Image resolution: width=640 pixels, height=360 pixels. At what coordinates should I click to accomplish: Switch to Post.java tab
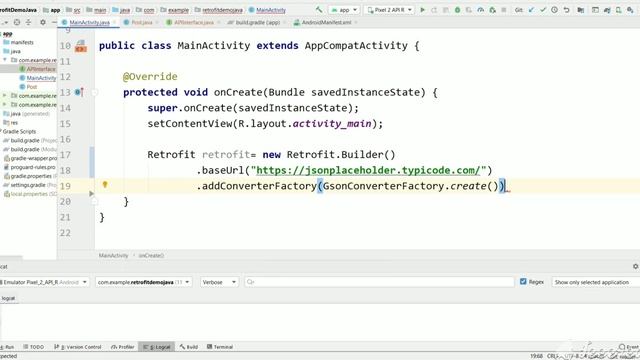pos(141,22)
